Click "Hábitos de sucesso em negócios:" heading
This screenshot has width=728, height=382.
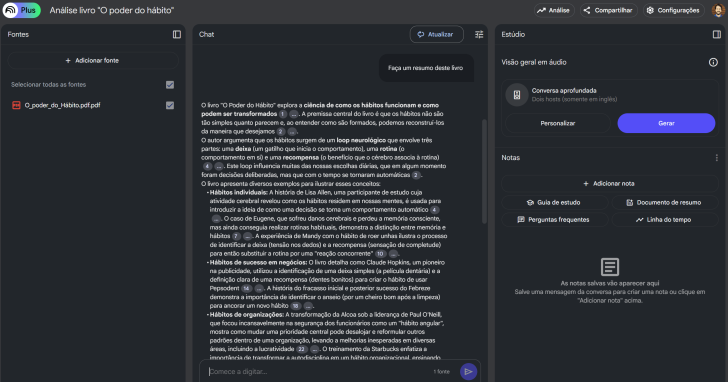(258, 262)
